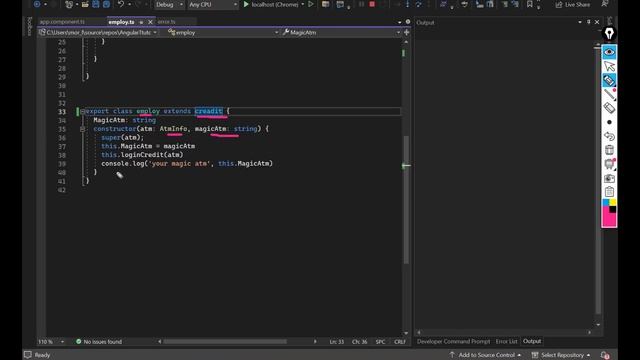640x360 pixels.
Task: Open the Debug configuration dropdown
Action: (169, 4)
